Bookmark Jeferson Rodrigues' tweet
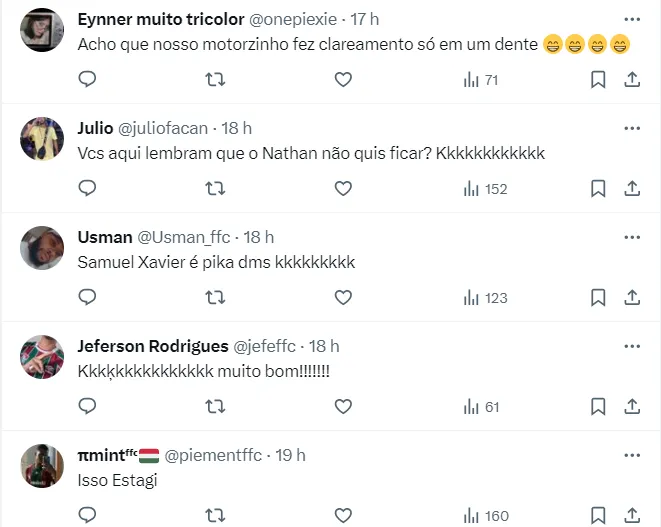Screen dimensions: 661x527 [x=598, y=406]
